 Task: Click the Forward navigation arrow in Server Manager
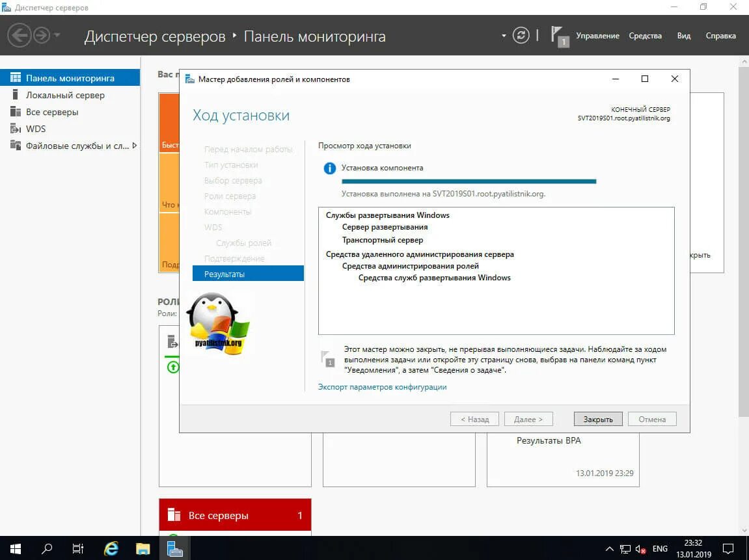42,36
